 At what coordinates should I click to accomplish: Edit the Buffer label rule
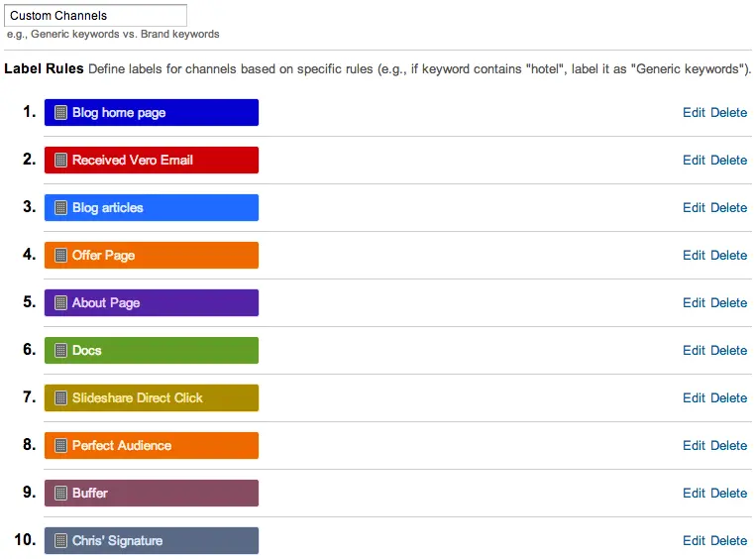(694, 494)
